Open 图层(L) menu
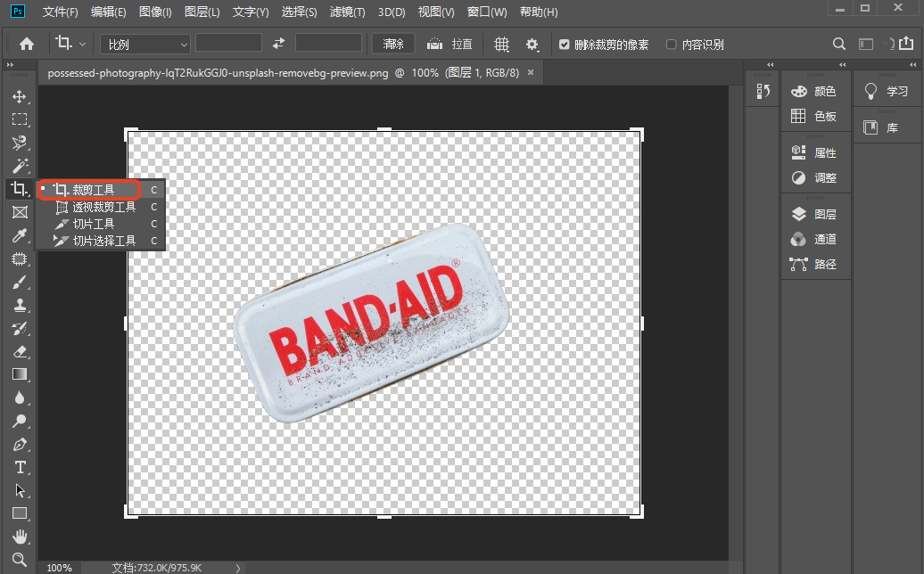This screenshot has width=924, height=574. pyautogui.click(x=202, y=12)
